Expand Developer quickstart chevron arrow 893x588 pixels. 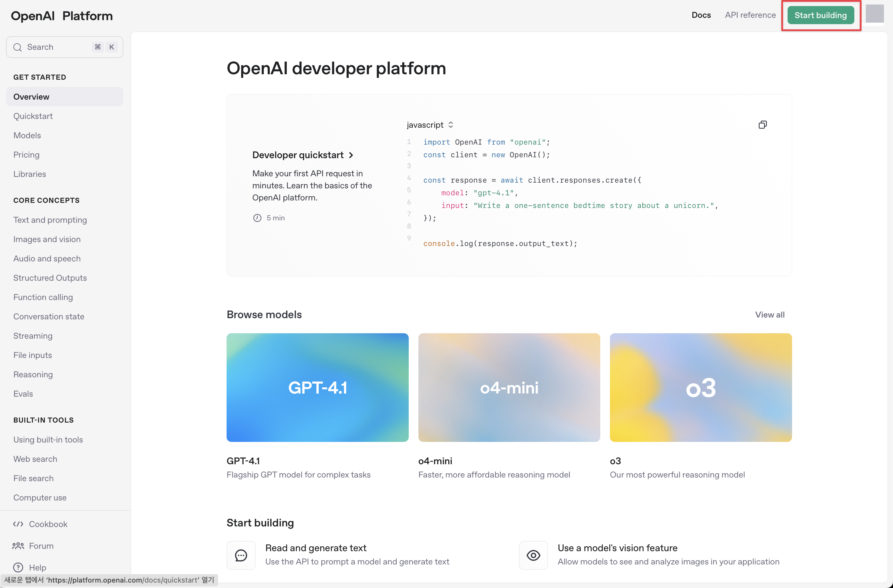351,155
